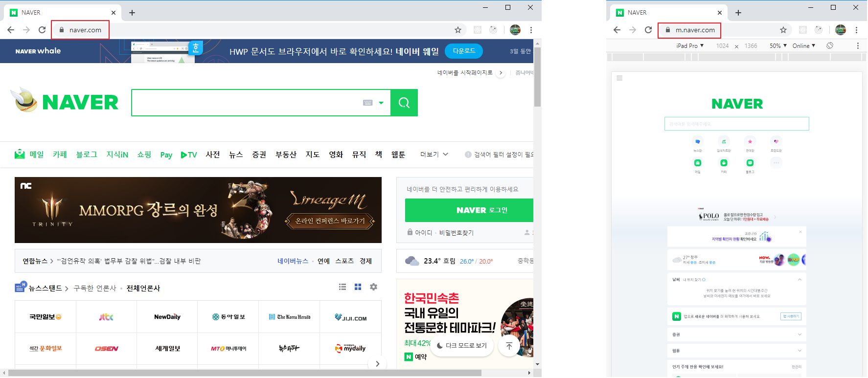868x378 pixels.
Task: Collapse the 날씨 weather card on mobile Naver
Action: [x=799, y=280]
